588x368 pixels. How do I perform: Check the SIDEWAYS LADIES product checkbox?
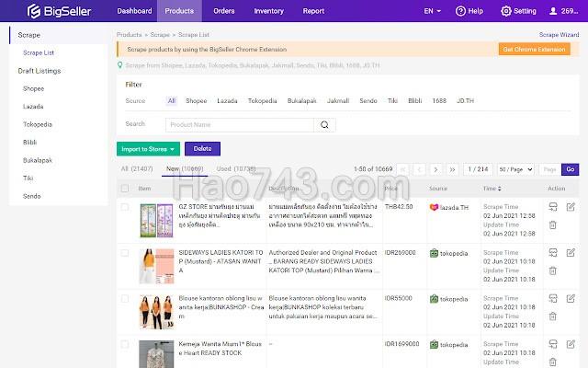click(x=125, y=253)
